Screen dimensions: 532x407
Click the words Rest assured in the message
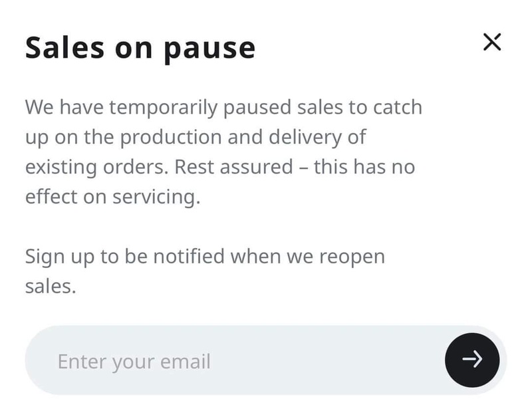pos(233,167)
